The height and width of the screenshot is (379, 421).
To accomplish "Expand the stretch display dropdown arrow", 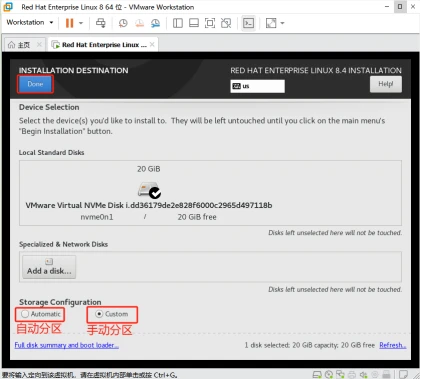I will pyautogui.click(x=282, y=23).
